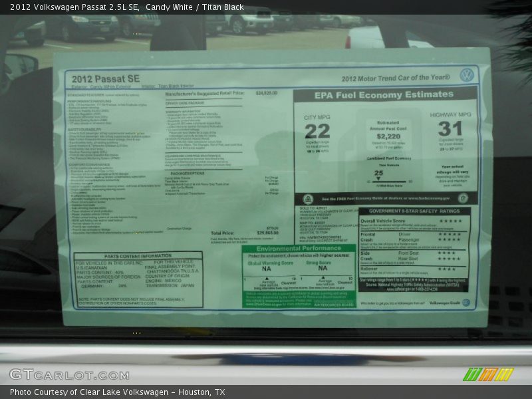Click the Volkswagen logo at sticker top

[x=467, y=74]
